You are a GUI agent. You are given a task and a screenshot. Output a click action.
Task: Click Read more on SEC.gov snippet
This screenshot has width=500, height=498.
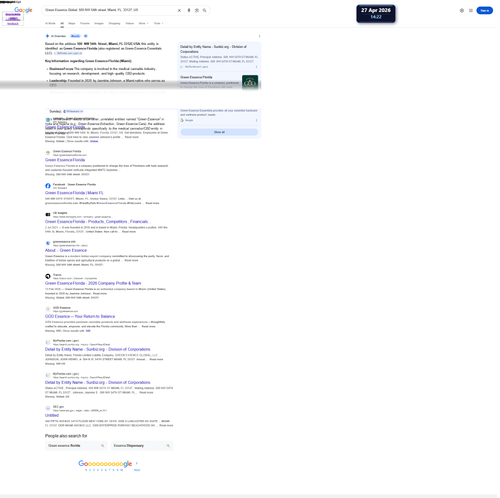166,425
